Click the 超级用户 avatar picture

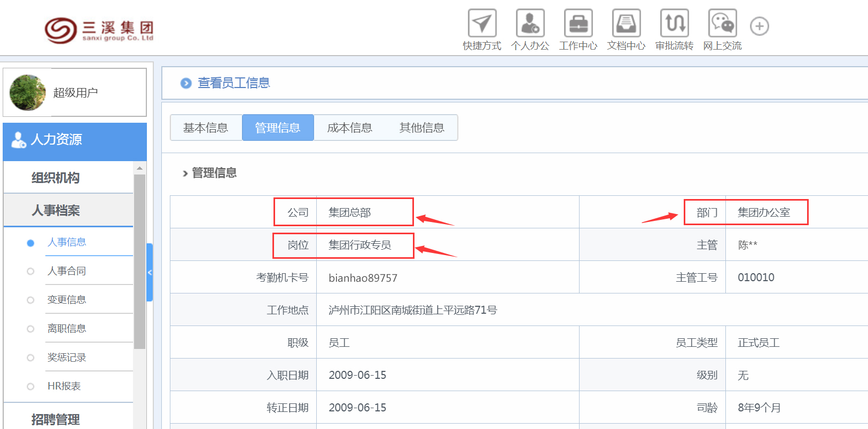(x=27, y=92)
